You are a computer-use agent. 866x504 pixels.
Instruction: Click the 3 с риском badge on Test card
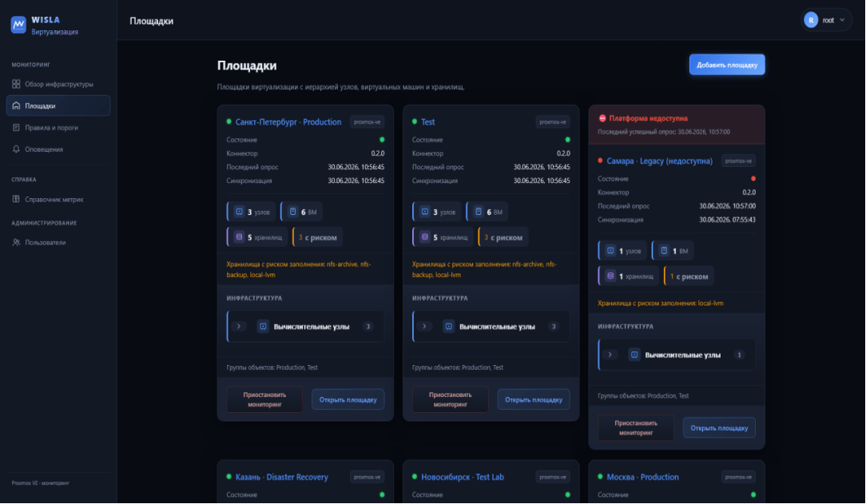click(503, 237)
